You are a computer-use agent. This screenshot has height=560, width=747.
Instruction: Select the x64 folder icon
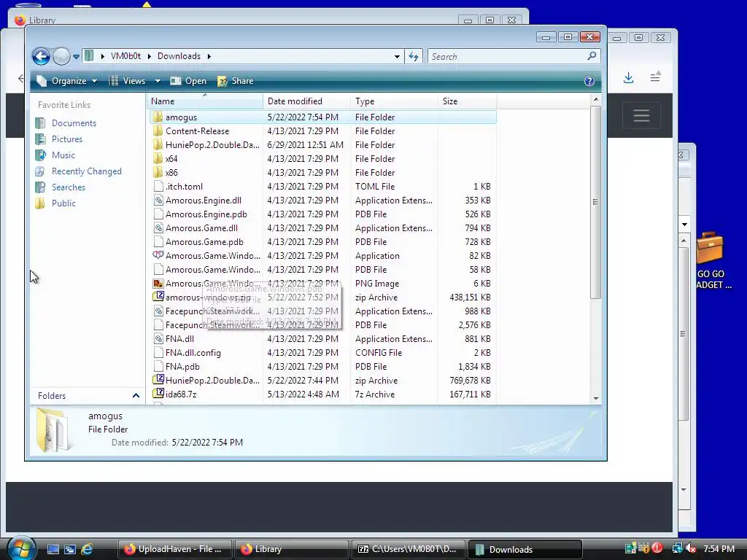click(x=158, y=158)
